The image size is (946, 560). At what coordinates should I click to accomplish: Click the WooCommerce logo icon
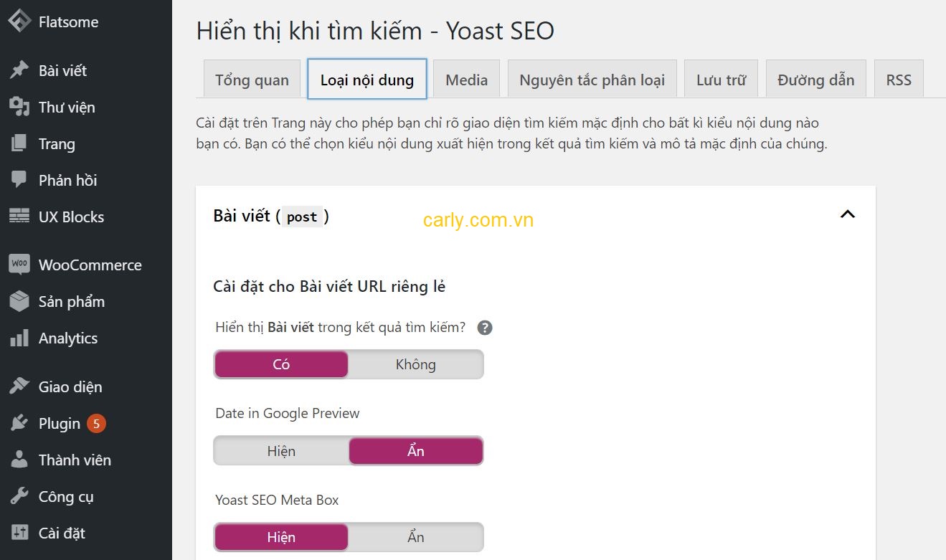tap(19, 265)
